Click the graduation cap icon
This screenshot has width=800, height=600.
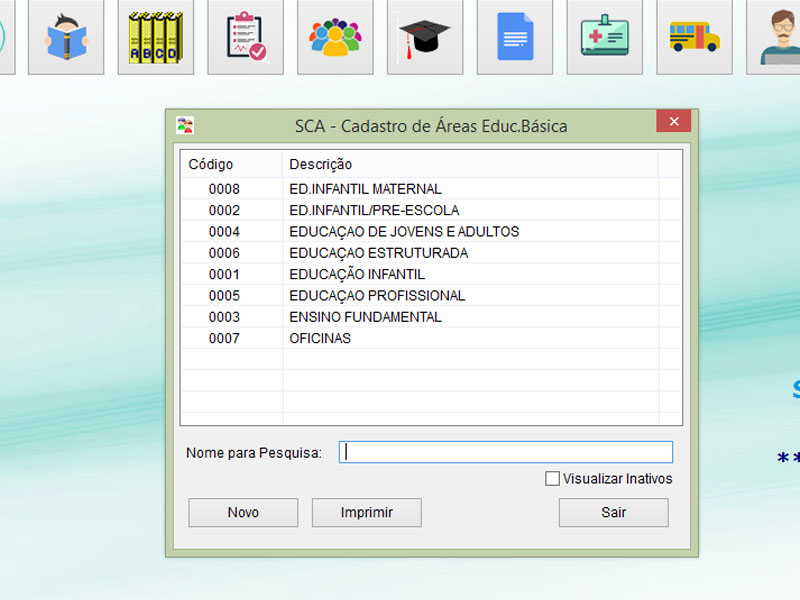[x=425, y=37]
